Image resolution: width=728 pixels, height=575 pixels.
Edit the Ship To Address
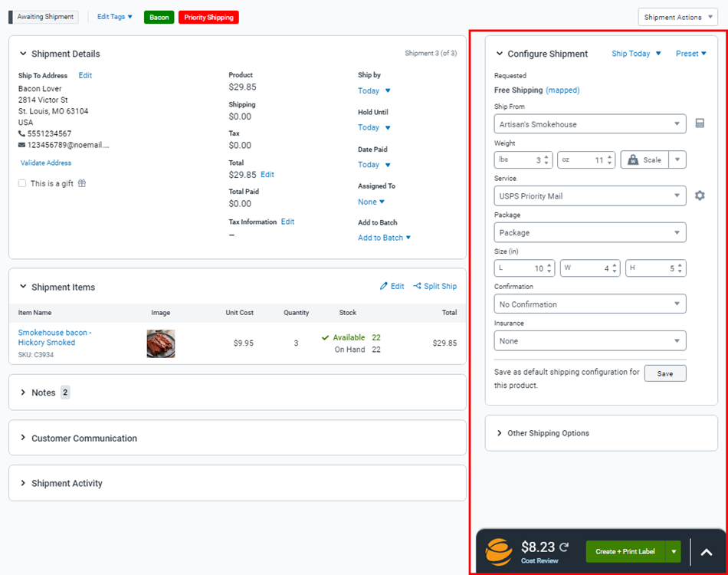pos(85,75)
